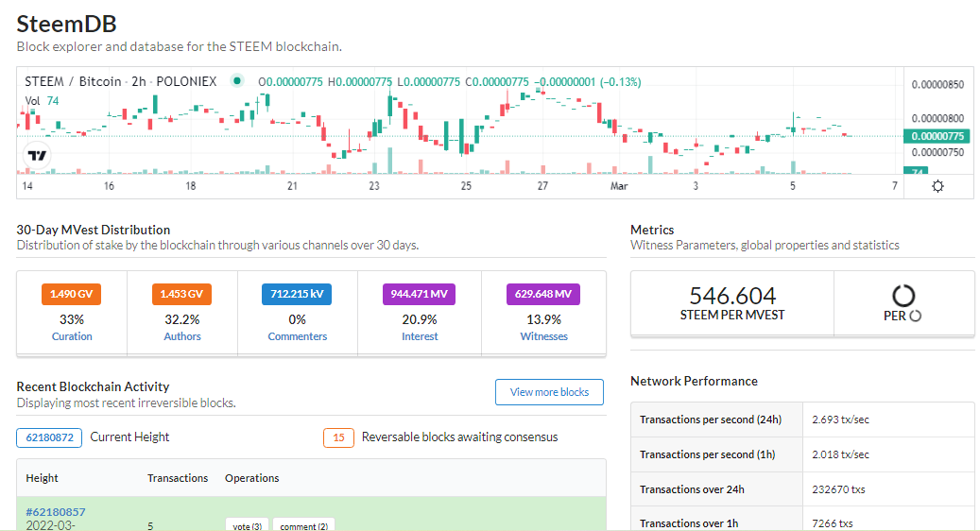Click the 1.490 GV orange label
This screenshot has width=980, height=531.
(x=71, y=294)
